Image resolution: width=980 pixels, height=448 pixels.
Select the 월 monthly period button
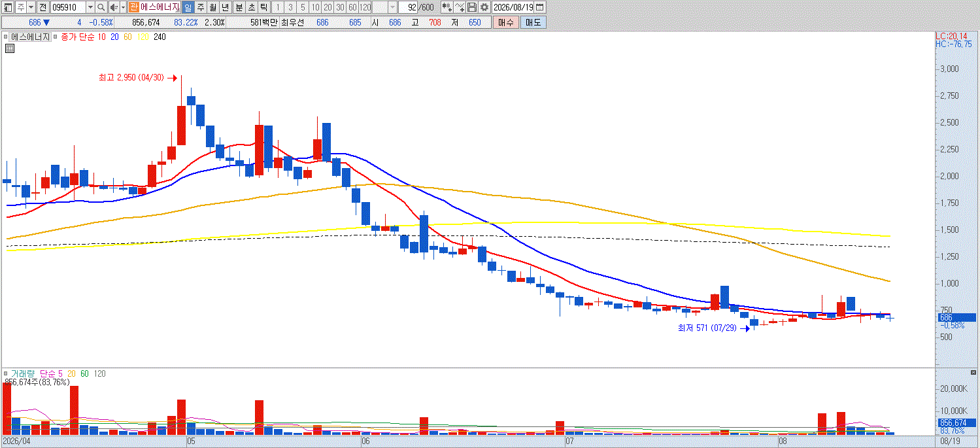coord(212,7)
